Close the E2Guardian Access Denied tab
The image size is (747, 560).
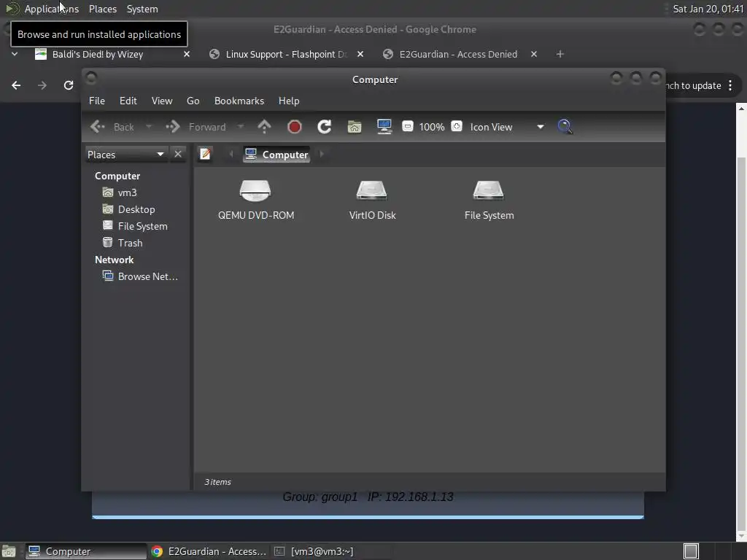tap(534, 54)
